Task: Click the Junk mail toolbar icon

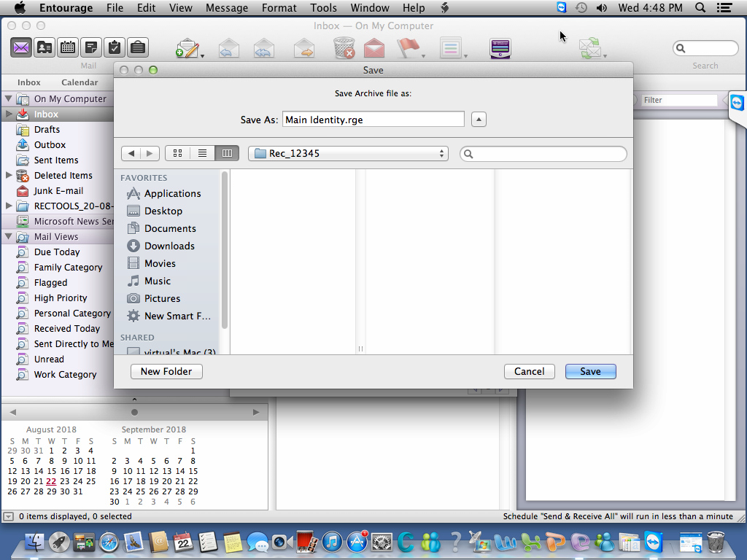Action: click(374, 48)
